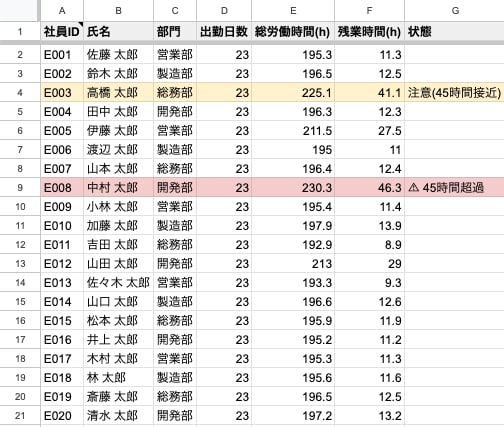504x427 pixels.
Task: Click 清水 太郎 name cell
Action: coord(118,415)
